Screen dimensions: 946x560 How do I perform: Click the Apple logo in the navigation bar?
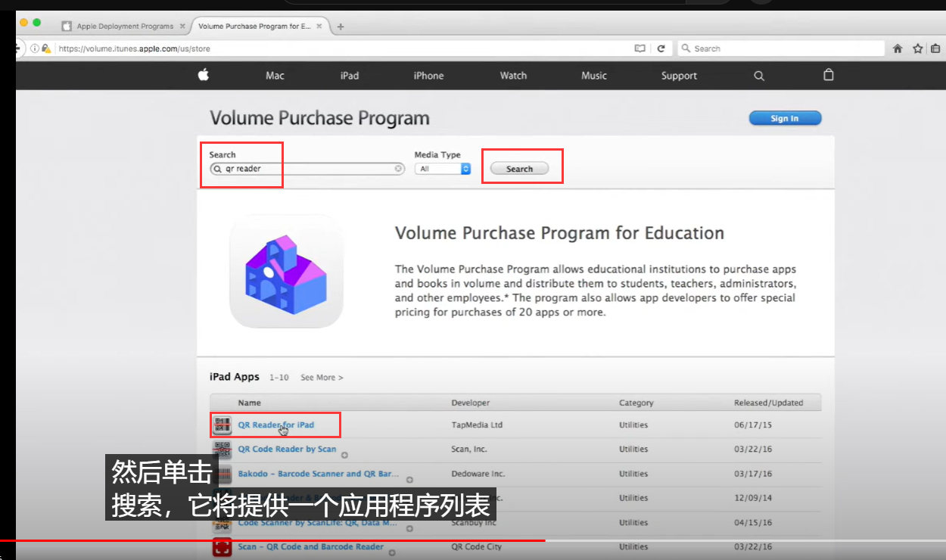tap(204, 75)
